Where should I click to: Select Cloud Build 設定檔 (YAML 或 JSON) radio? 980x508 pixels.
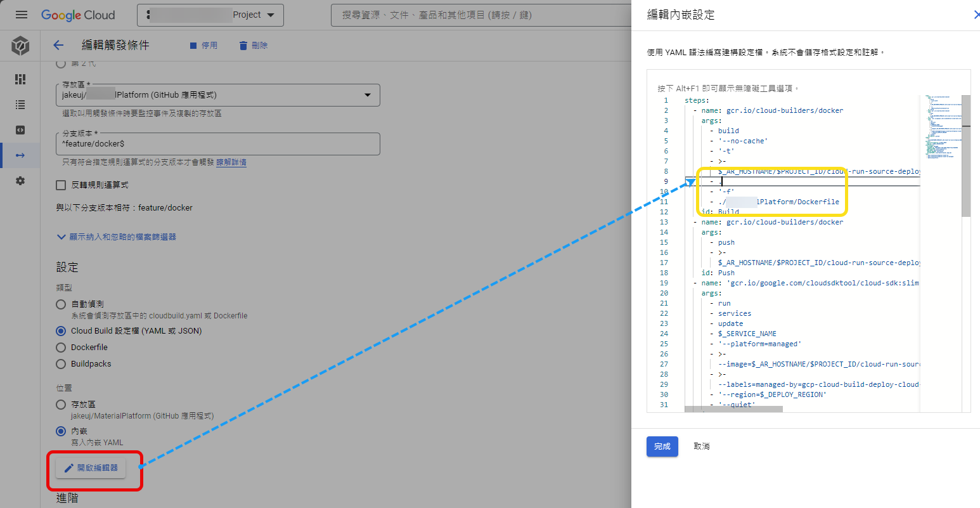pos(61,331)
